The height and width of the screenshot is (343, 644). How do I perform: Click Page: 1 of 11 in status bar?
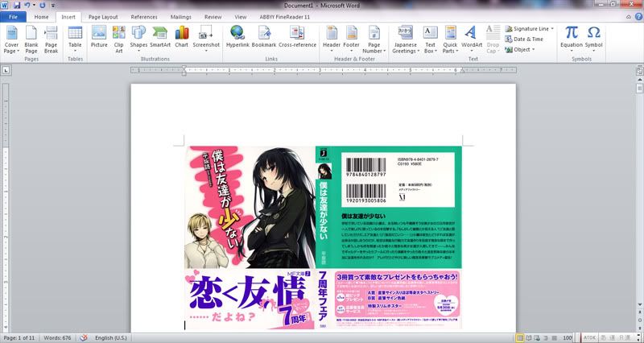click(19, 337)
